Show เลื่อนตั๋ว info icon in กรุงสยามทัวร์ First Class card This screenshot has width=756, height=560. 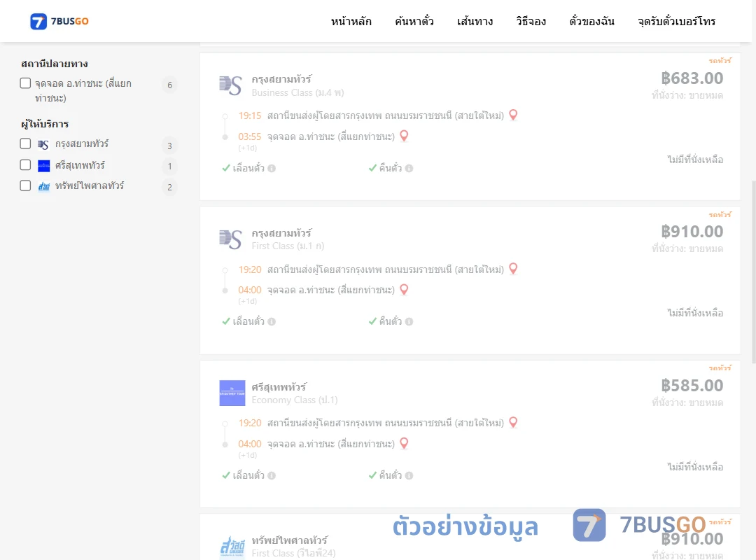tap(272, 322)
